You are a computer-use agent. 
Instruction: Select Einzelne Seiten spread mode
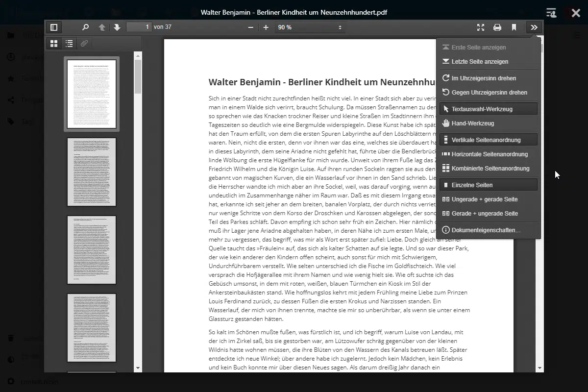tap(489, 185)
